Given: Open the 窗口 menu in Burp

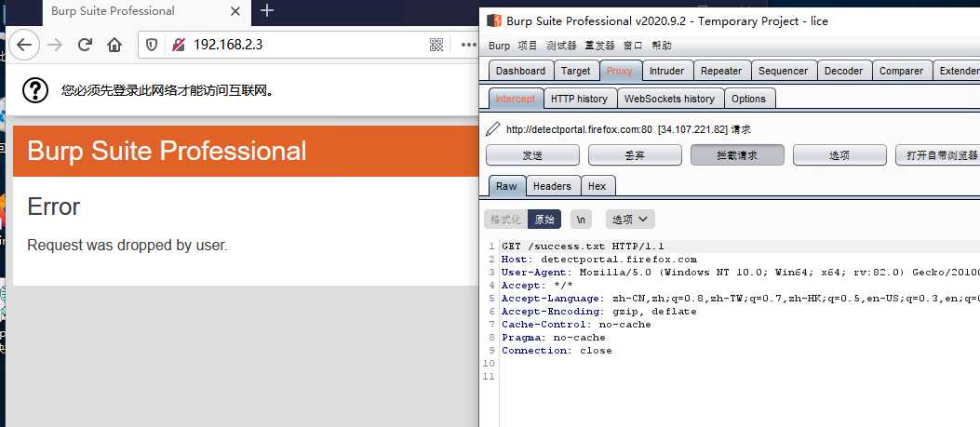Looking at the screenshot, I should (x=633, y=46).
